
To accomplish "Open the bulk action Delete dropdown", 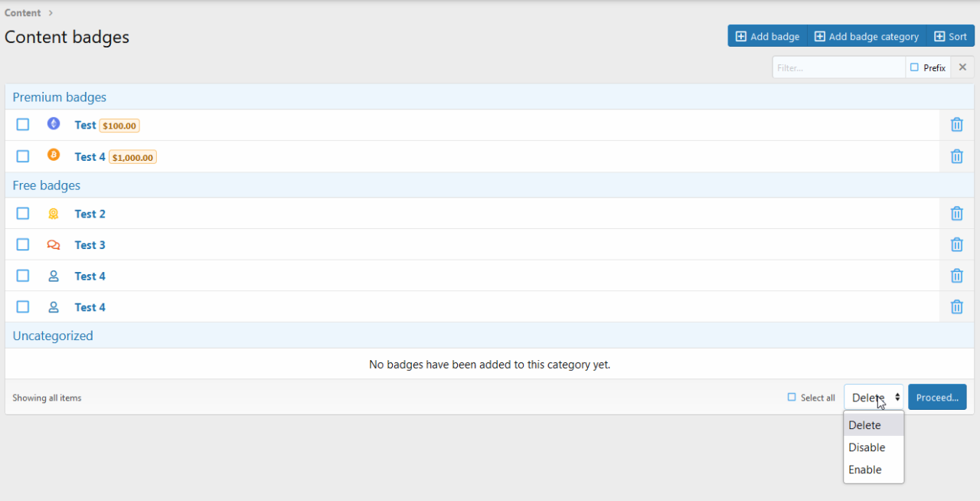I will pos(873,398).
